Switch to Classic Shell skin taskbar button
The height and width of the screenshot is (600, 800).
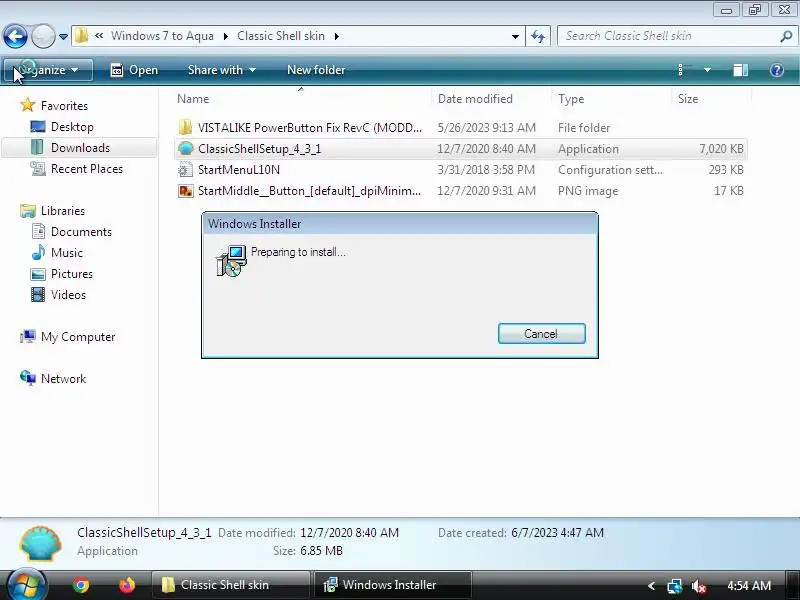230,585
